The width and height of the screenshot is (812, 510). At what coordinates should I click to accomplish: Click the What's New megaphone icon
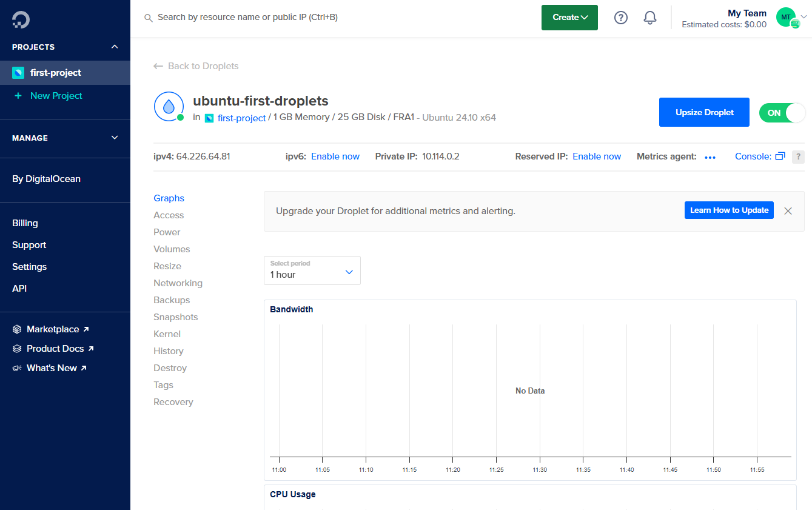pos(17,368)
